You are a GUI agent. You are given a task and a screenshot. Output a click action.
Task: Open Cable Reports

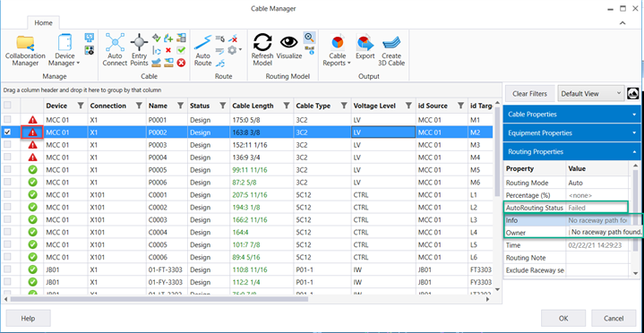coord(337,50)
